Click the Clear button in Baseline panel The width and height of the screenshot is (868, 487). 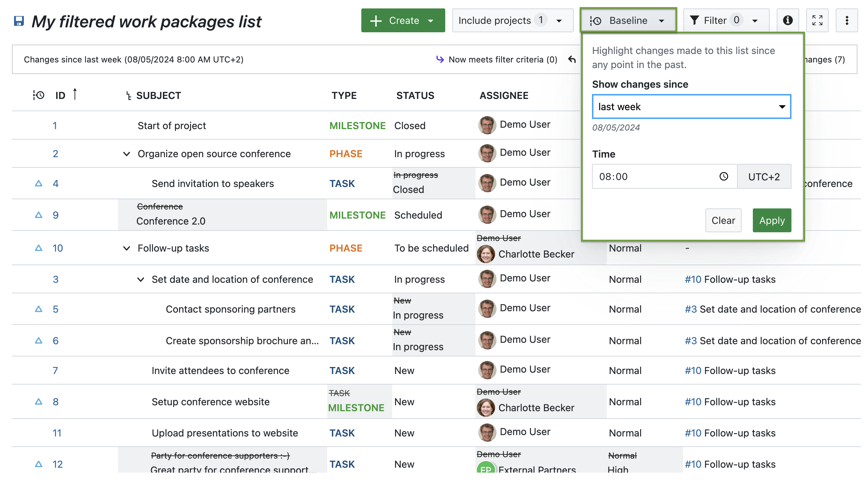coord(723,220)
